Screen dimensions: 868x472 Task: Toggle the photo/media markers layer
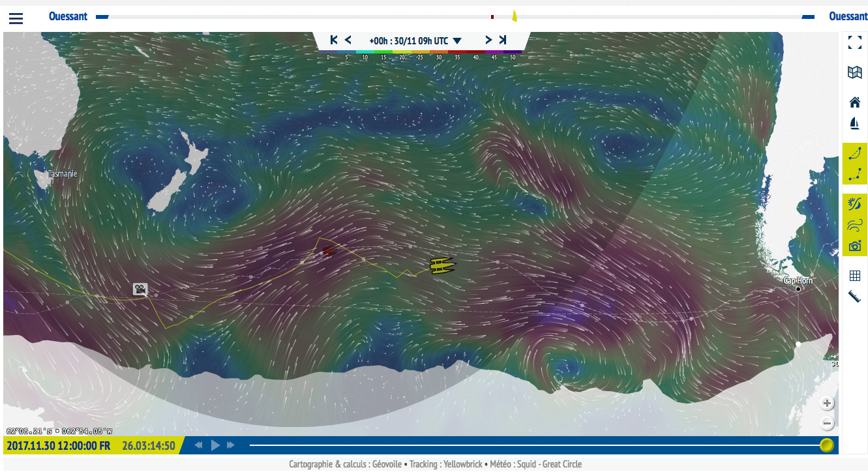click(854, 246)
